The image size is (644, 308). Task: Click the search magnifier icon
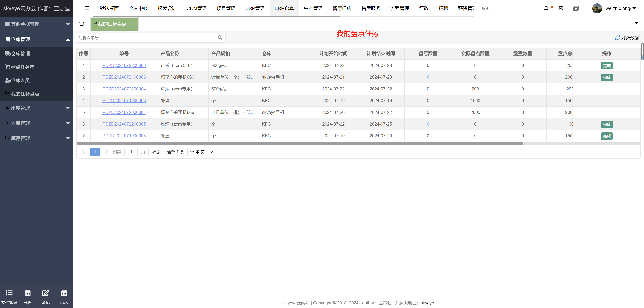[220, 37]
